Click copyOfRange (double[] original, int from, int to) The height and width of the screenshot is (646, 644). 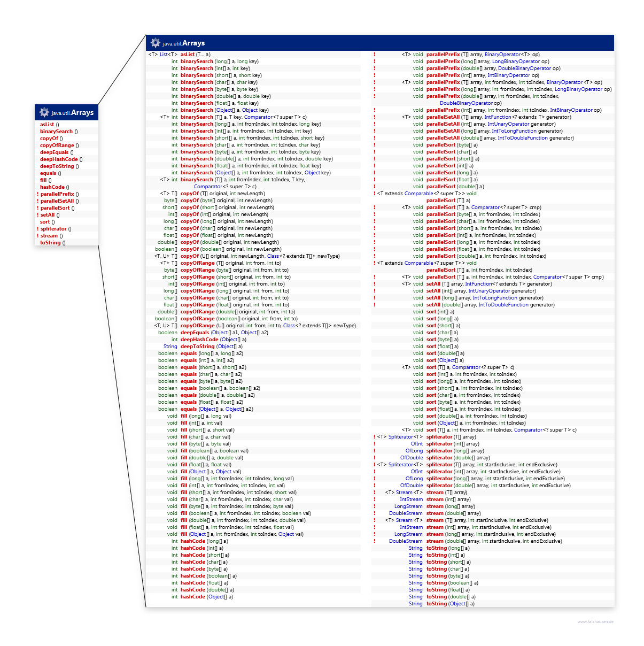238,312
